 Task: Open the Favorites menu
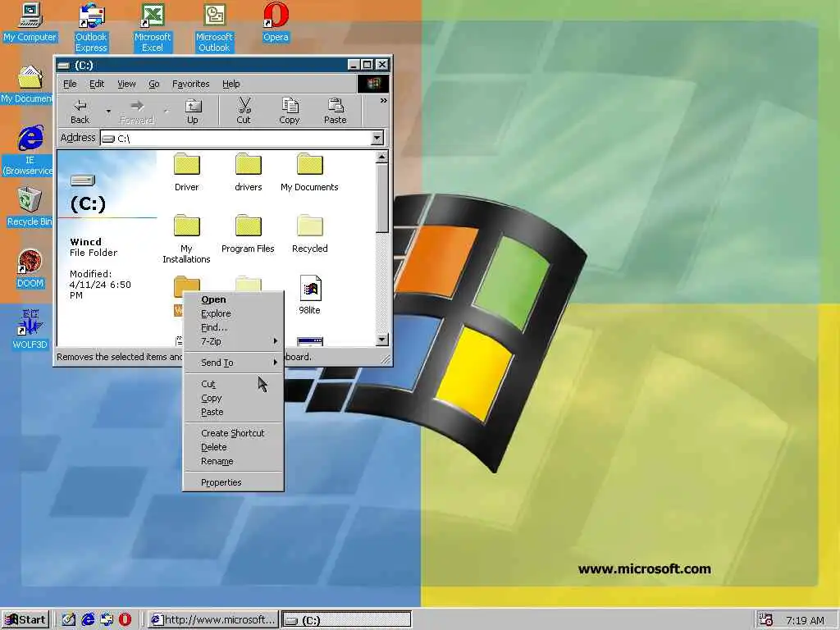pos(190,84)
